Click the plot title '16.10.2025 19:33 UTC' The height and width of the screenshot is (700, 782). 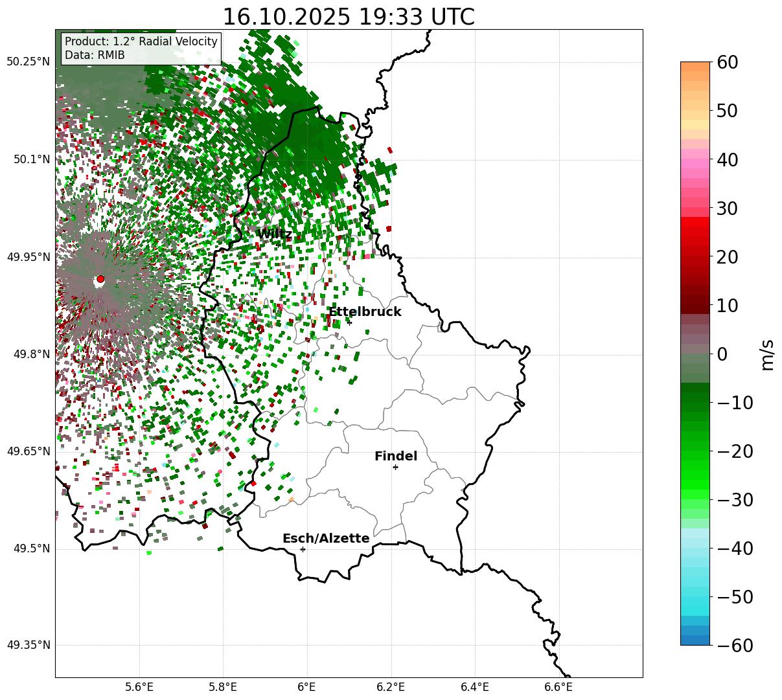[349, 16]
